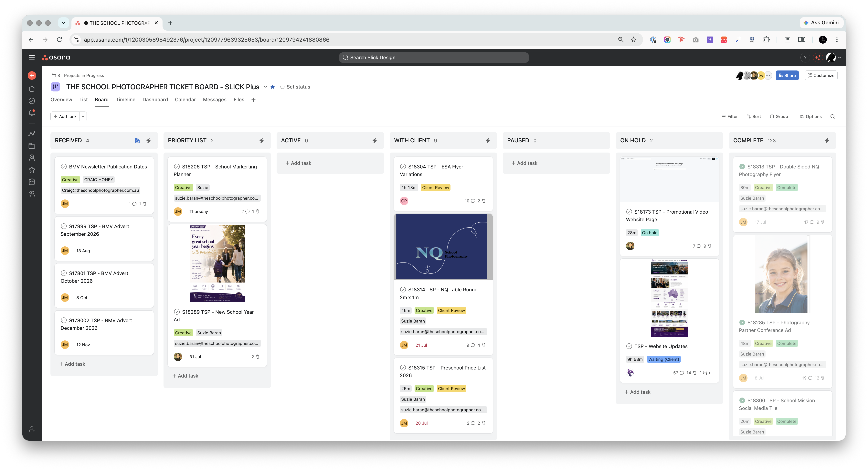Image resolution: width=868 pixels, height=470 pixels.
Task: Open the Inbox bell icon
Action: tap(32, 113)
